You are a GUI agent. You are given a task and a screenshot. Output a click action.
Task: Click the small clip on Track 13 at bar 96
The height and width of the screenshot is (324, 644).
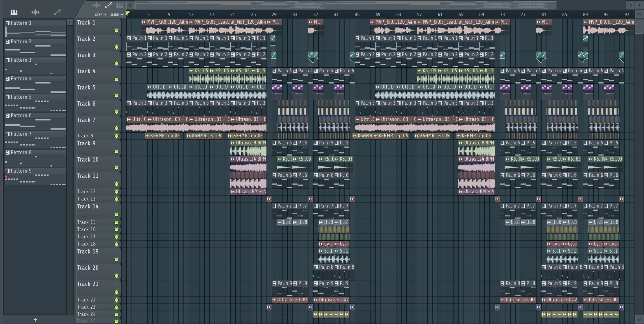621,199
